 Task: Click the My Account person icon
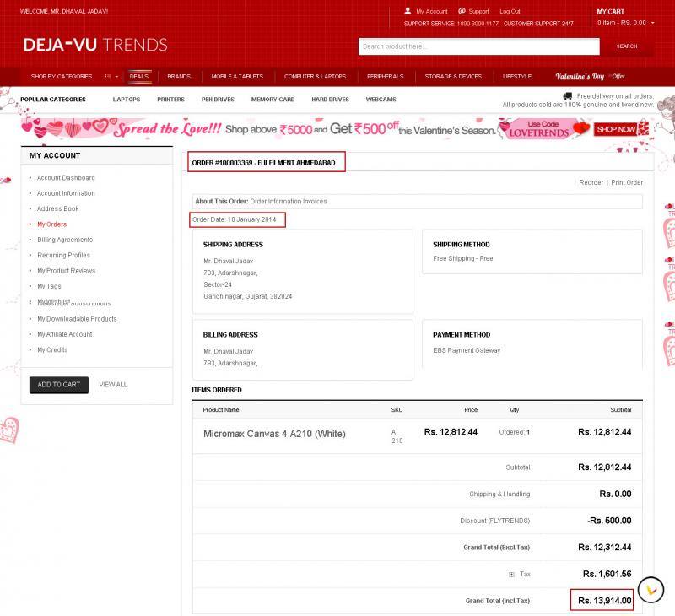pos(408,11)
